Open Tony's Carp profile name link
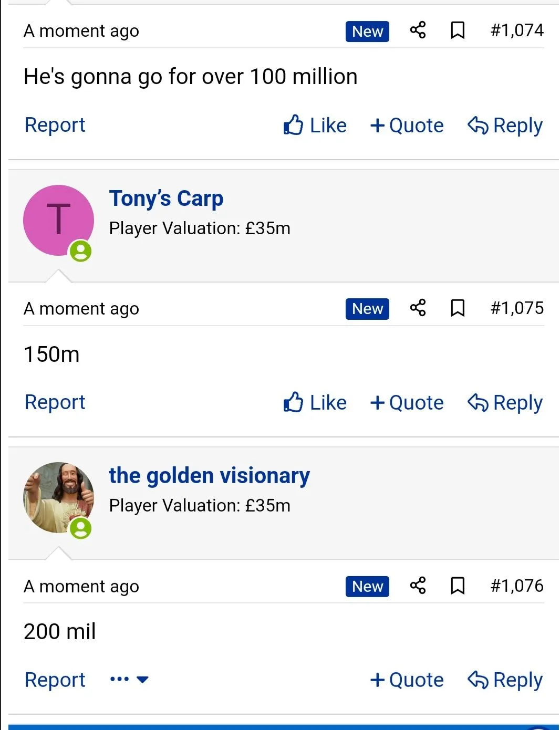Image resolution: width=560 pixels, height=730 pixels. [166, 199]
